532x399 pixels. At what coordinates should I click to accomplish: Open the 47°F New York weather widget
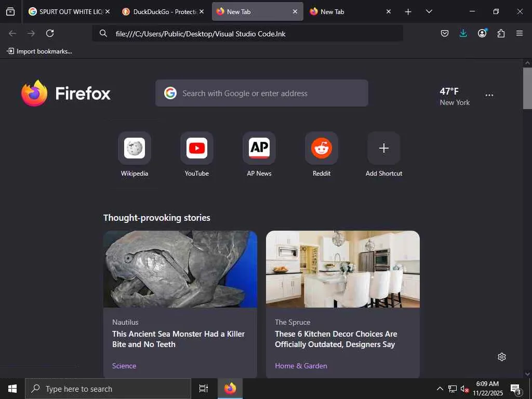click(x=455, y=96)
